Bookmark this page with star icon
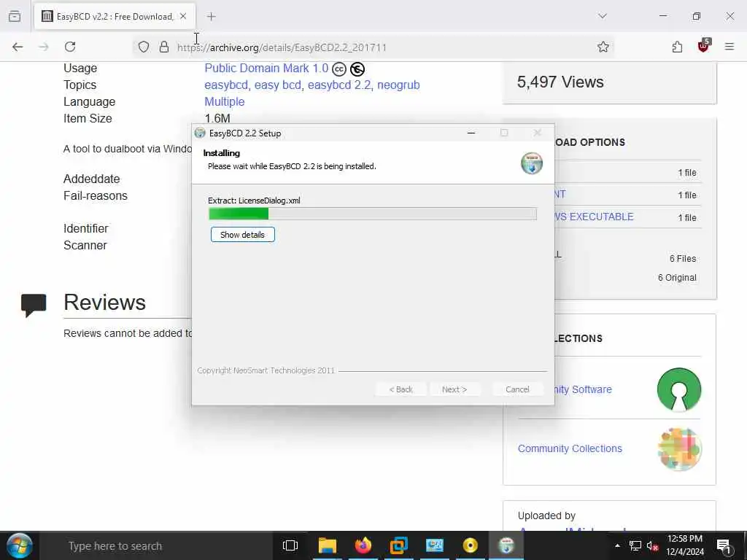This screenshot has height=560, width=747. (x=603, y=47)
